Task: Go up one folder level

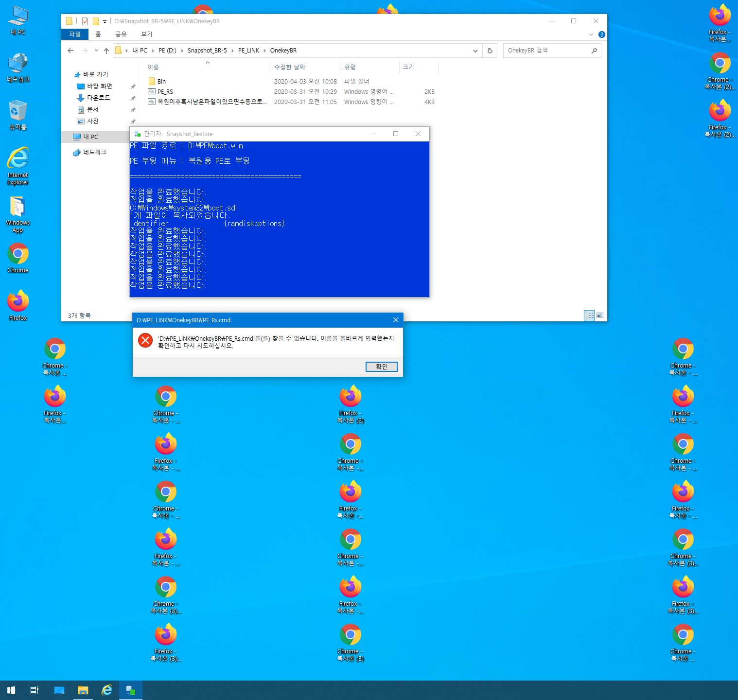Action: tap(106, 51)
